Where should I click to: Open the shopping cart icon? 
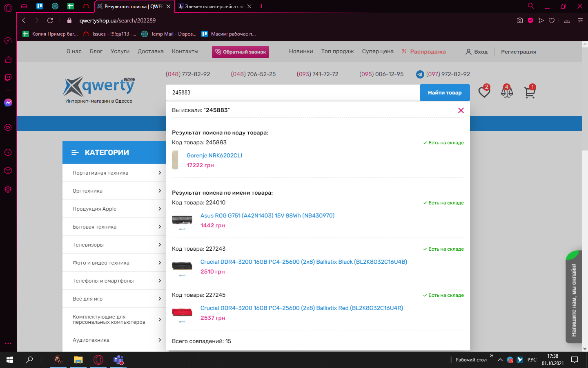[x=530, y=92]
